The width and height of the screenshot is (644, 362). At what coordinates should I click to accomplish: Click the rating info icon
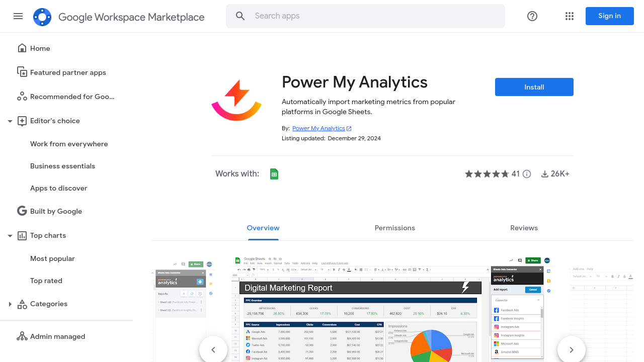click(527, 174)
